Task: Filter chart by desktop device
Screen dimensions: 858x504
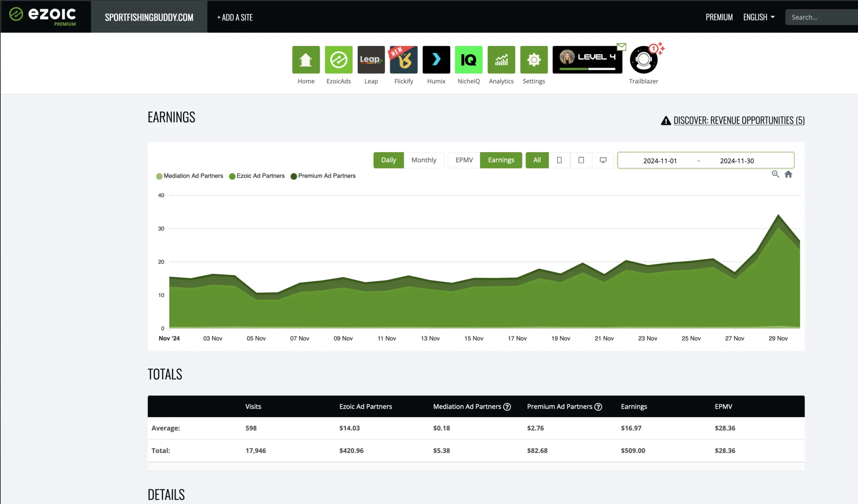Action: (603, 160)
